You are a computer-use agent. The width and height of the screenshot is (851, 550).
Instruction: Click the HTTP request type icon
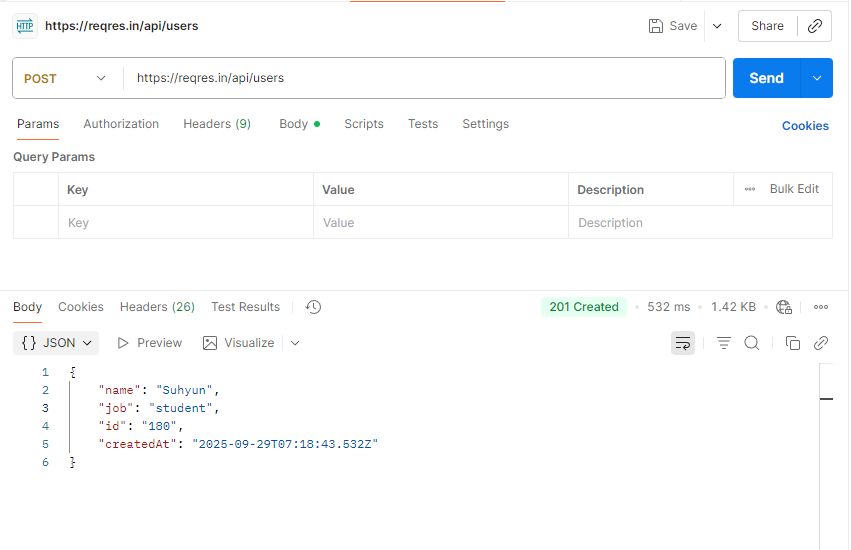coord(25,26)
